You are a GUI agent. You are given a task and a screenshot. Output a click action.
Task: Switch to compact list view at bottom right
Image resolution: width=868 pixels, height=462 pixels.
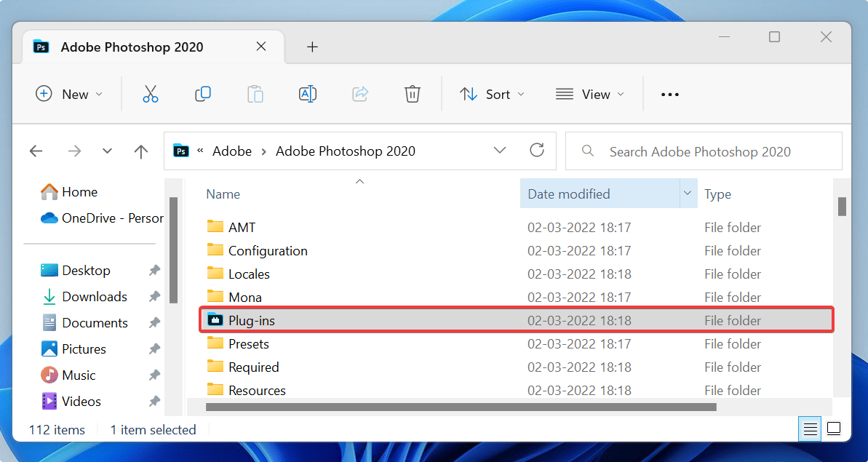(x=810, y=429)
